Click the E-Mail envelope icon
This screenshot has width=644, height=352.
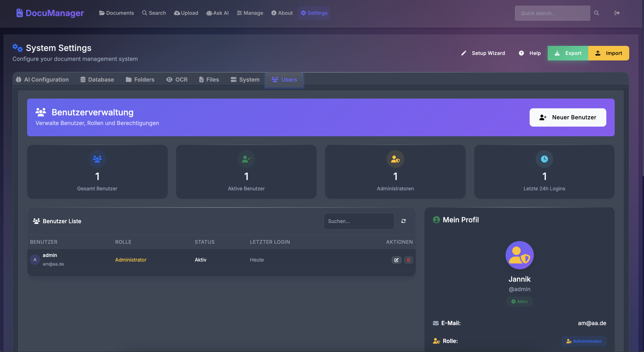436,323
